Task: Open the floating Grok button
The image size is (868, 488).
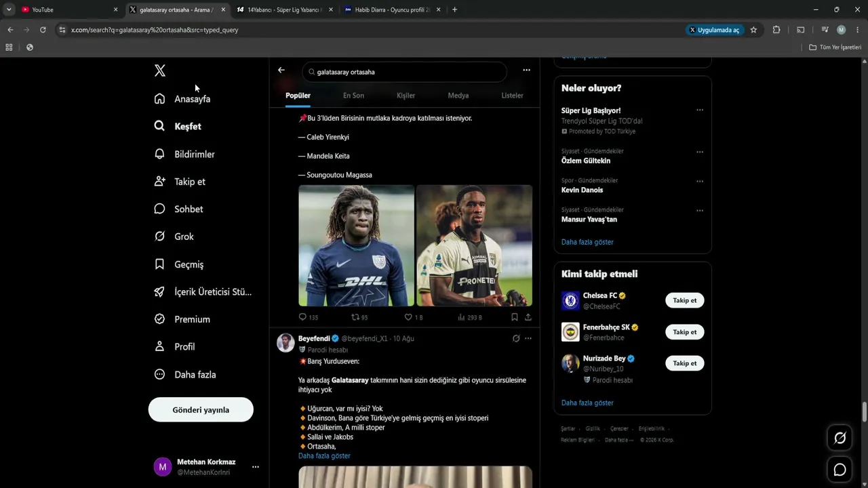Action: [840, 438]
